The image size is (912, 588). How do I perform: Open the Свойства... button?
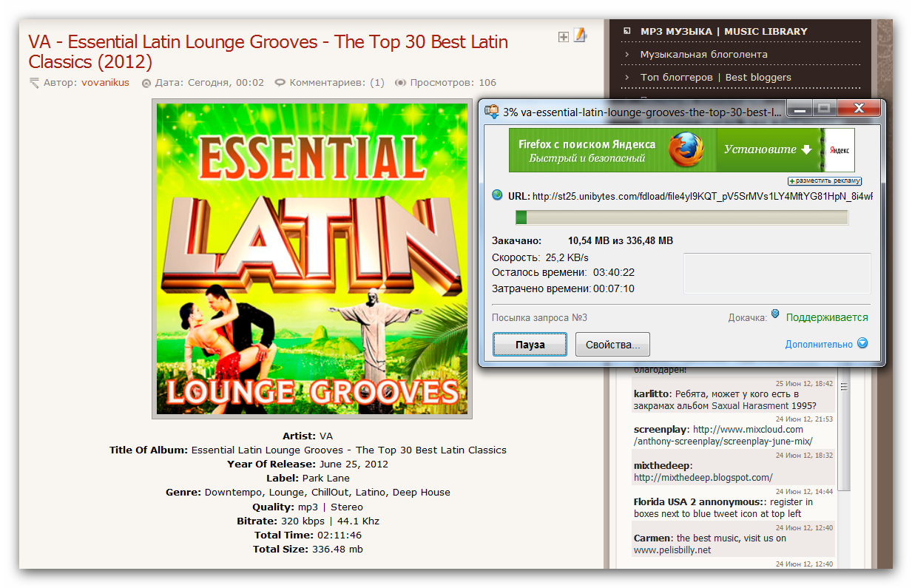612,345
